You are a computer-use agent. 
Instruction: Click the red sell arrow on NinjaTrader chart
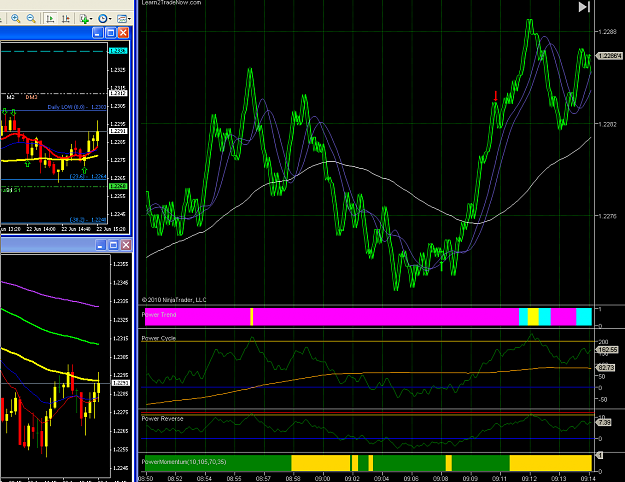pos(495,96)
